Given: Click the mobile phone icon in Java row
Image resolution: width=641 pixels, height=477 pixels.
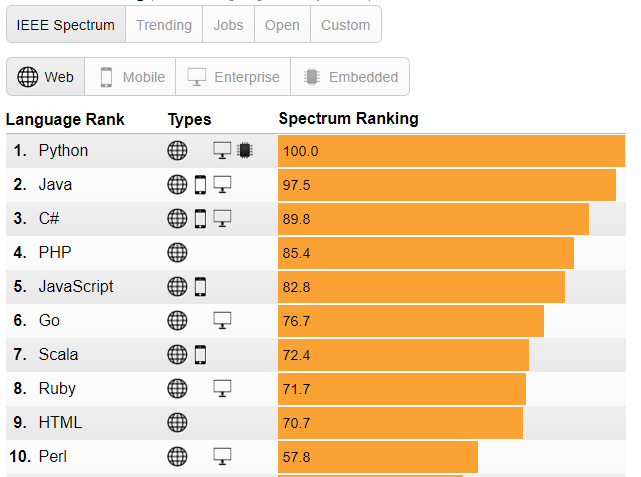Looking at the screenshot, I should [x=200, y=185].
